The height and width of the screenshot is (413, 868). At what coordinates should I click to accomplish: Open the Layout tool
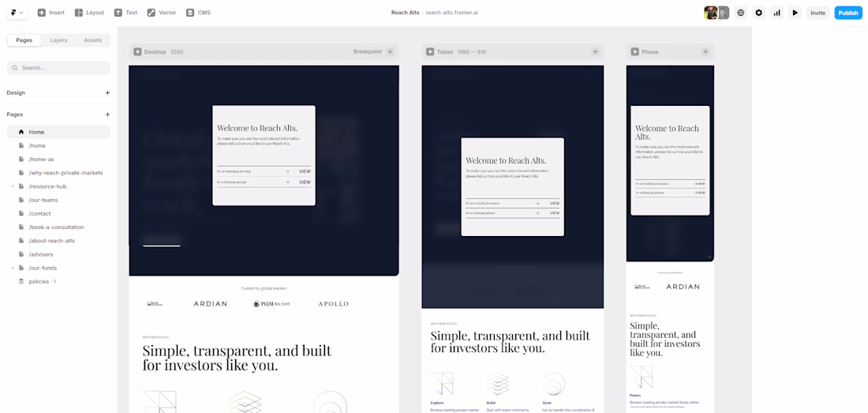89,12
